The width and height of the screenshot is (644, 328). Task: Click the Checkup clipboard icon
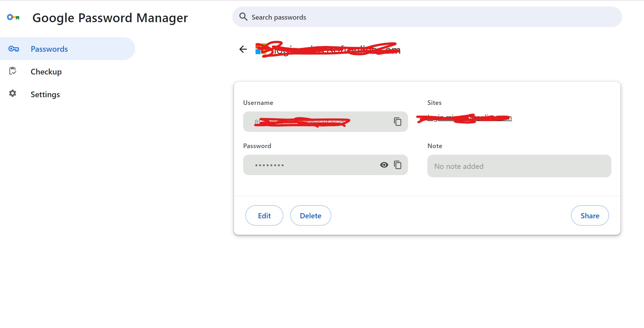(x=13, y=71)
